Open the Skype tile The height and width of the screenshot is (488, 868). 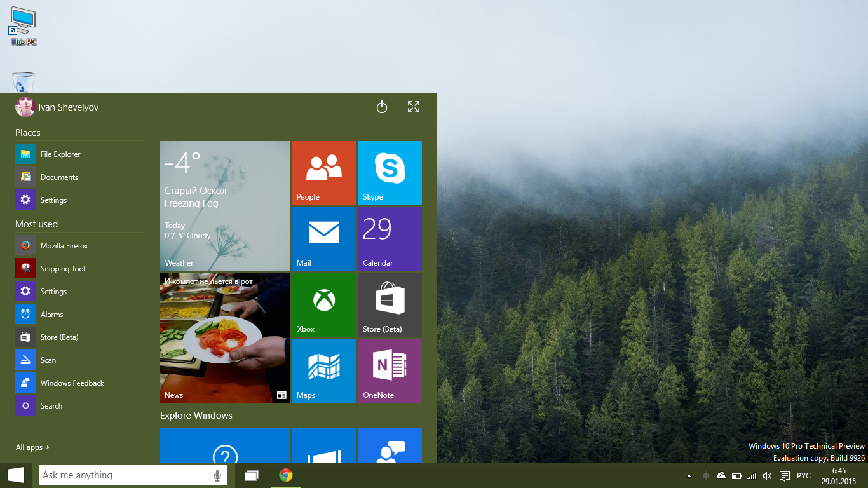390,173
